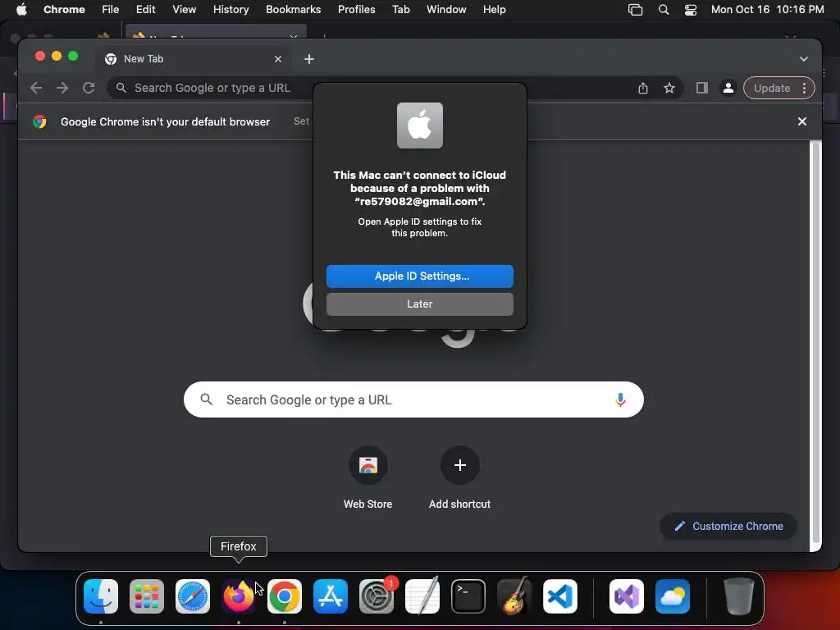Click Apple ID Settings… button

[x=420, y=276]
